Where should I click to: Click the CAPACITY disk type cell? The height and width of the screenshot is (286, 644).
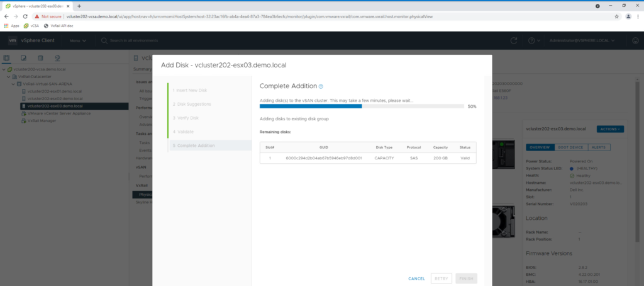click(x=384, y=158)
